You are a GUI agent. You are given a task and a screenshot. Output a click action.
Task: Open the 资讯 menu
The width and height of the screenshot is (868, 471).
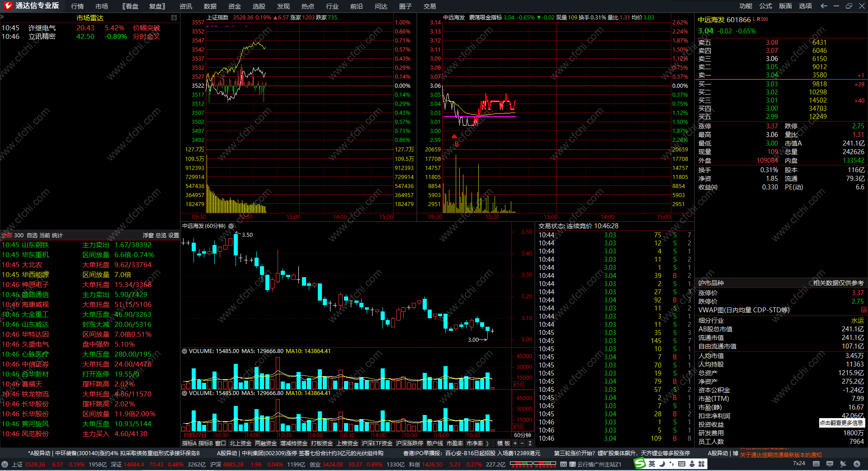[x=186, y=6]
